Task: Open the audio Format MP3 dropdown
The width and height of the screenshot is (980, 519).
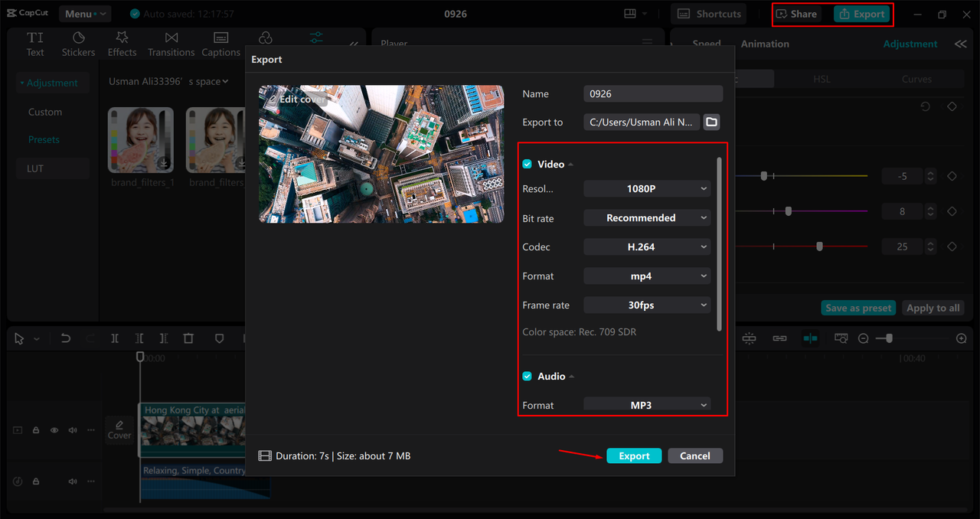Action: point(647,405)
